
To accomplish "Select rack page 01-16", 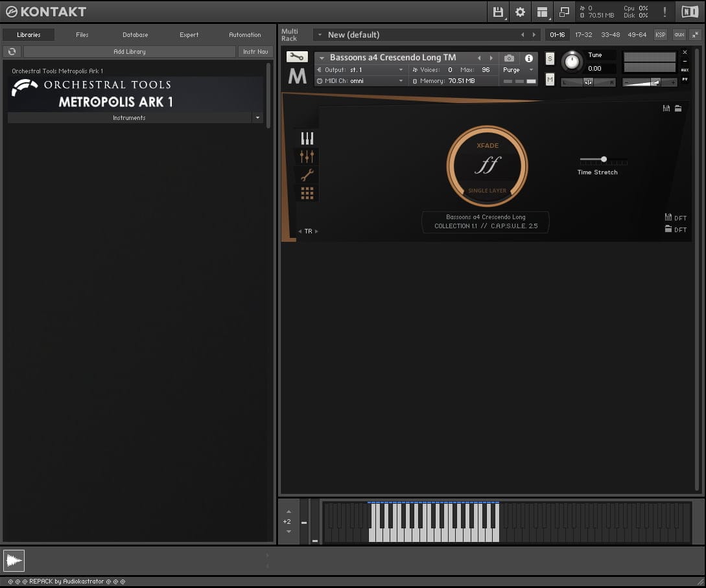I will 557,34.
